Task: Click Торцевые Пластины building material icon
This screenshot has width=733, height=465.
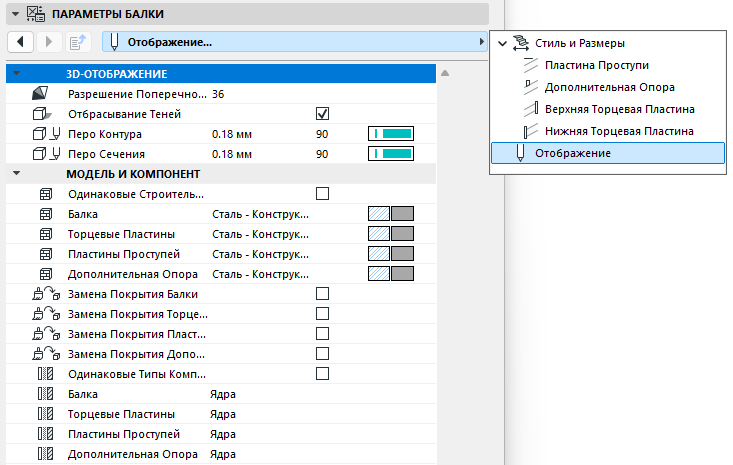Action: (46, 234)
